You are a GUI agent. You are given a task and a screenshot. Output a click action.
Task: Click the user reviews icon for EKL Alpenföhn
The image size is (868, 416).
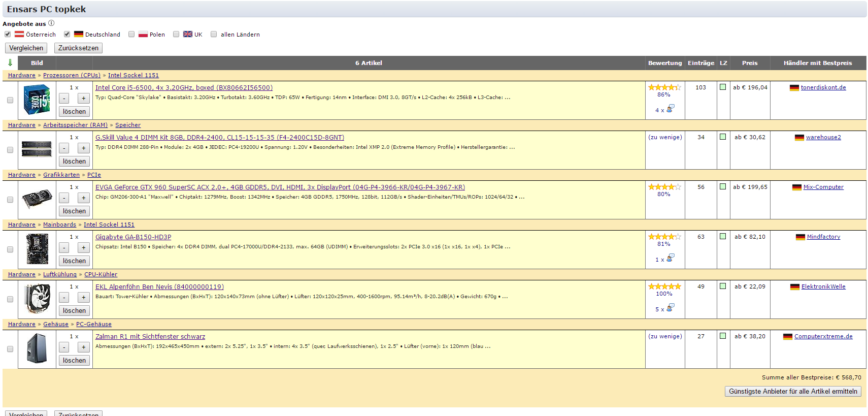pos(670,308)
